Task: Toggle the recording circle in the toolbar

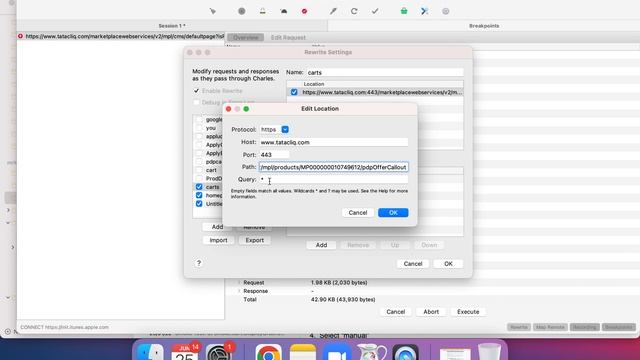Action: coord(242,11)
